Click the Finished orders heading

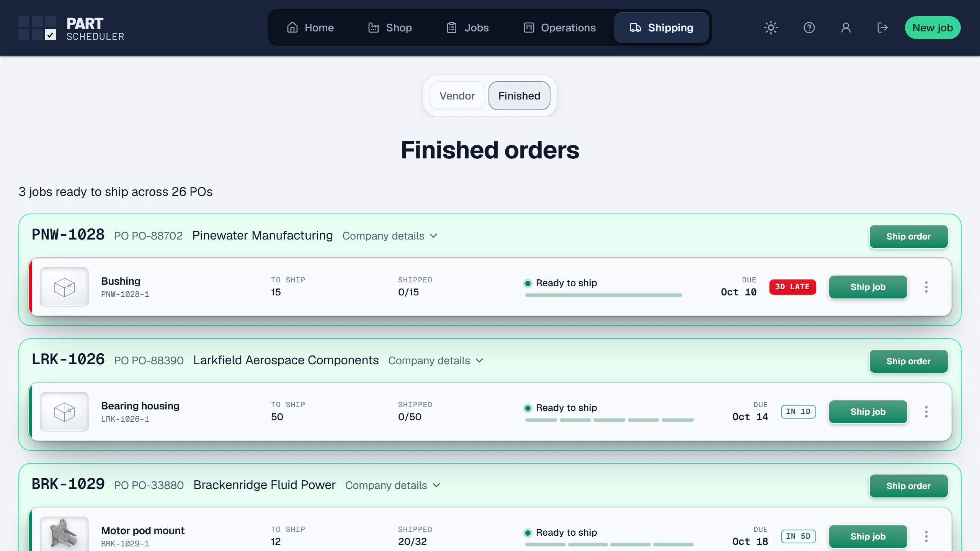(490, 150)
